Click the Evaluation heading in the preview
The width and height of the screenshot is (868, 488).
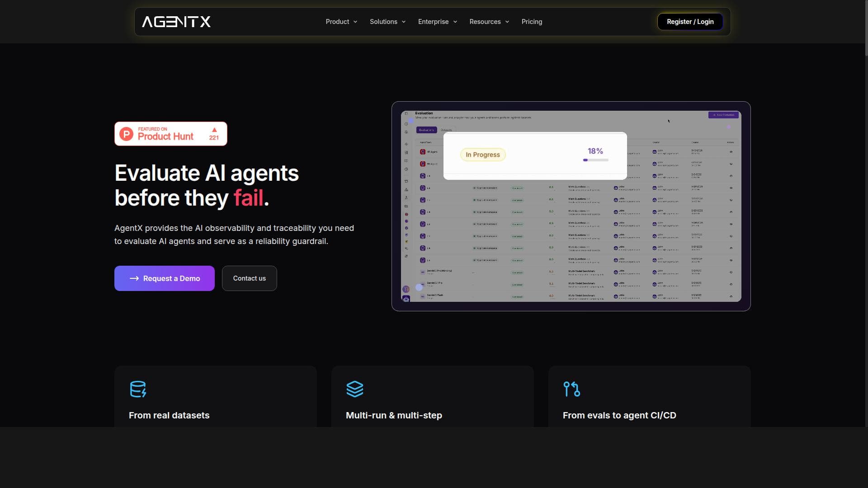424,113
